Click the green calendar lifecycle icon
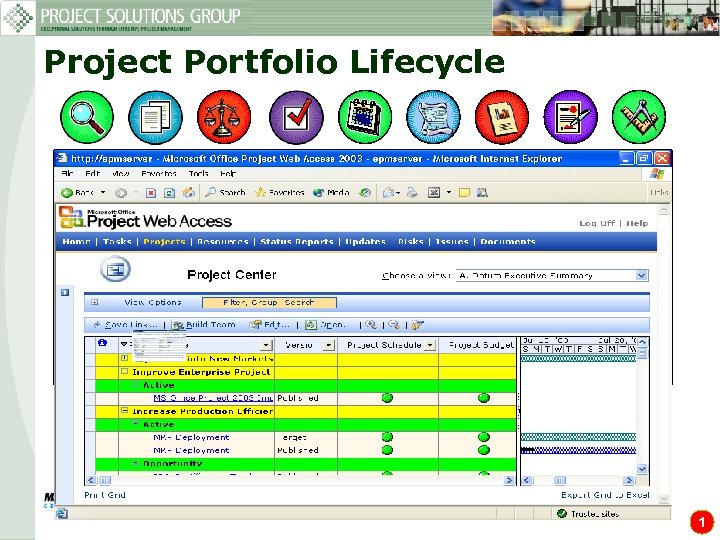 [365, 117]
